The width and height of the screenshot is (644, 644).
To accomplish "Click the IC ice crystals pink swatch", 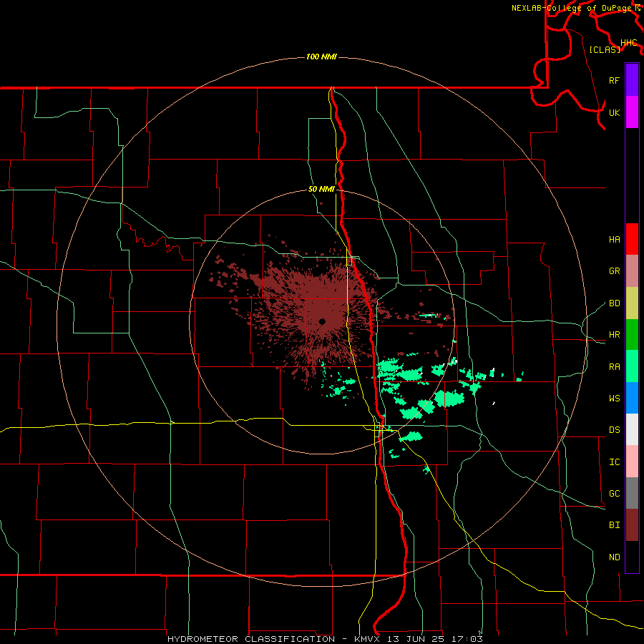I will pos(632,462).
